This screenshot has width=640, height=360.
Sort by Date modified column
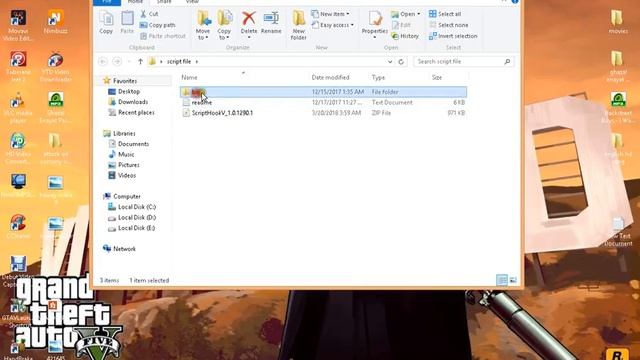click(x=331, y=77)
